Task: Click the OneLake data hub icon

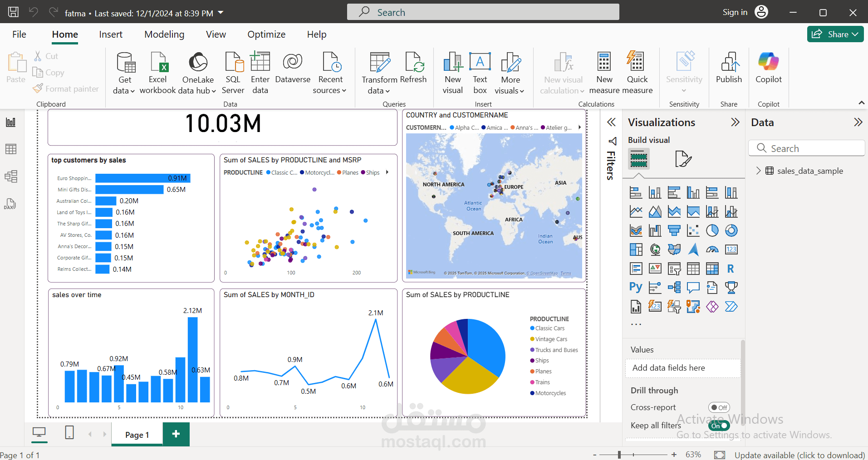Action: pyautogui.click(x=198, y=62)
